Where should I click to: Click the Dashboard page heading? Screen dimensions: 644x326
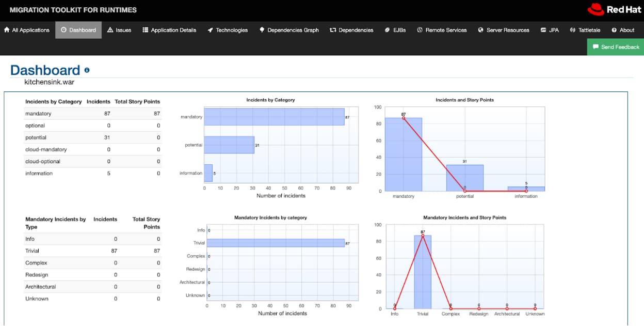pos(45,70)
